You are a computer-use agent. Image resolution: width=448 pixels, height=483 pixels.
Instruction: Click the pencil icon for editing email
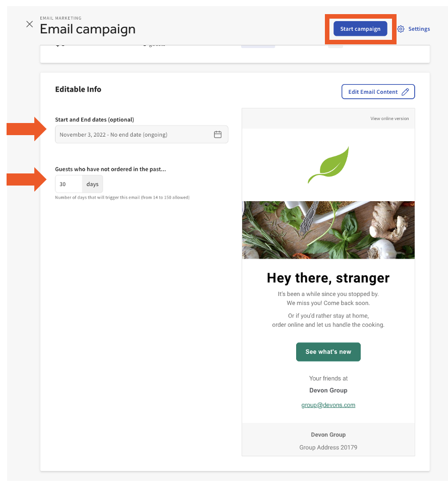coord(406,92)
